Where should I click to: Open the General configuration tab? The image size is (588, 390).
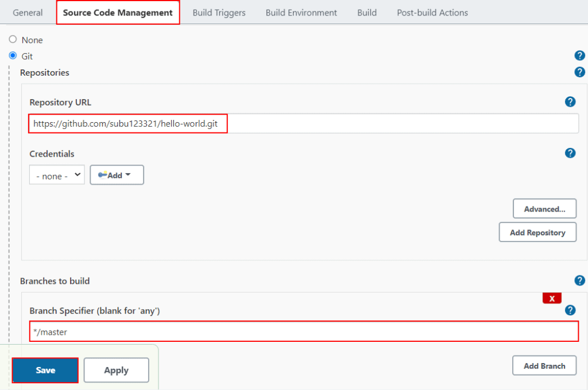coord(27,12)
